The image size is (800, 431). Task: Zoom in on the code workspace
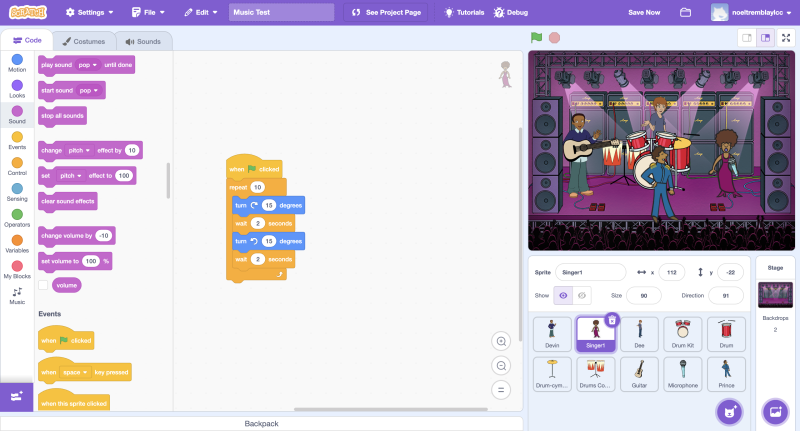pos(501,341)
